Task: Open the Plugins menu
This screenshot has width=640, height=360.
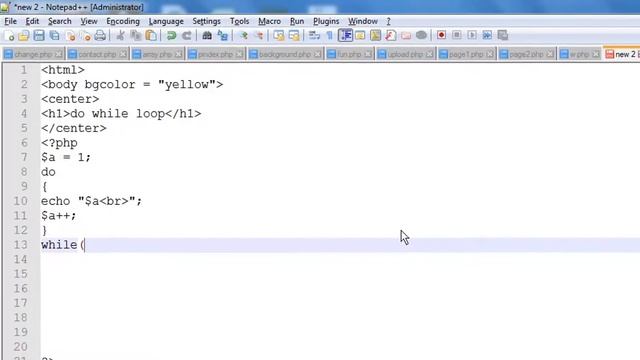Action: click(x=326, y=21)
